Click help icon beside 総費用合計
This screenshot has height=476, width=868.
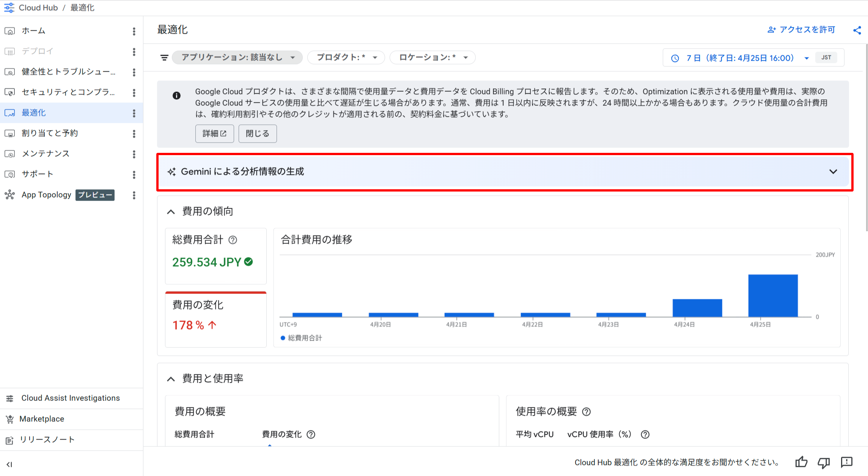[233, 240]
